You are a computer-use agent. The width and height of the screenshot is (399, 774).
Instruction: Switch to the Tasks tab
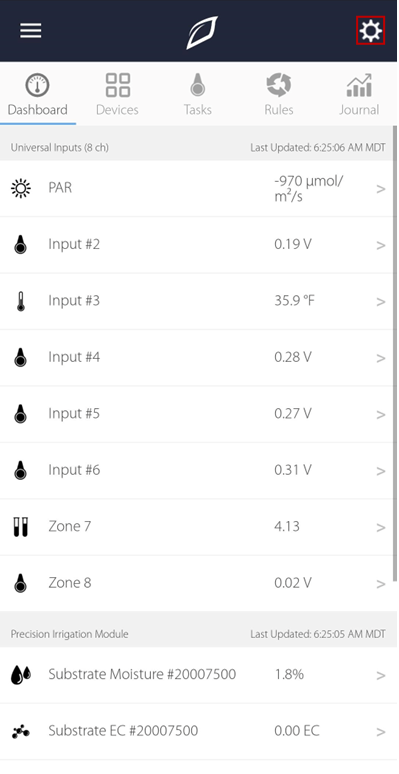click(198, 94)
